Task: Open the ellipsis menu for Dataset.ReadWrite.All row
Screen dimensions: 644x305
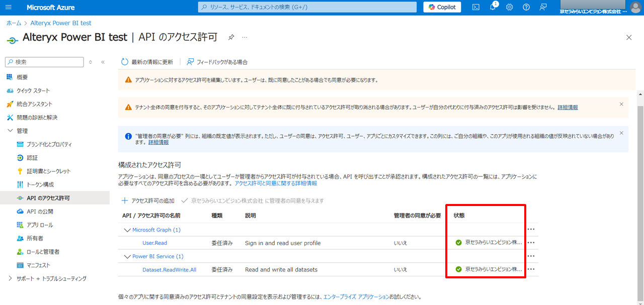Action: coord(531,269)
